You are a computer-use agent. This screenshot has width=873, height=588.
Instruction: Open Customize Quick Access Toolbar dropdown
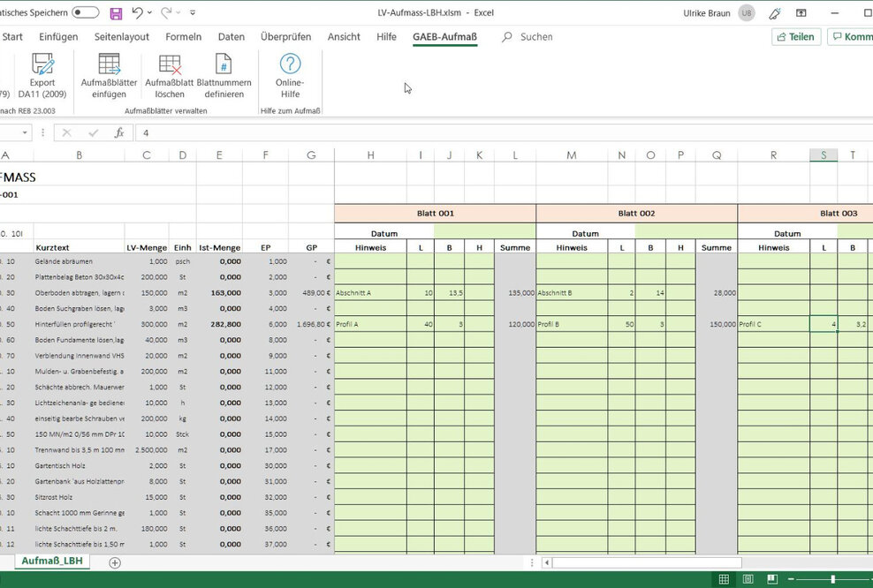click(193, 13)
